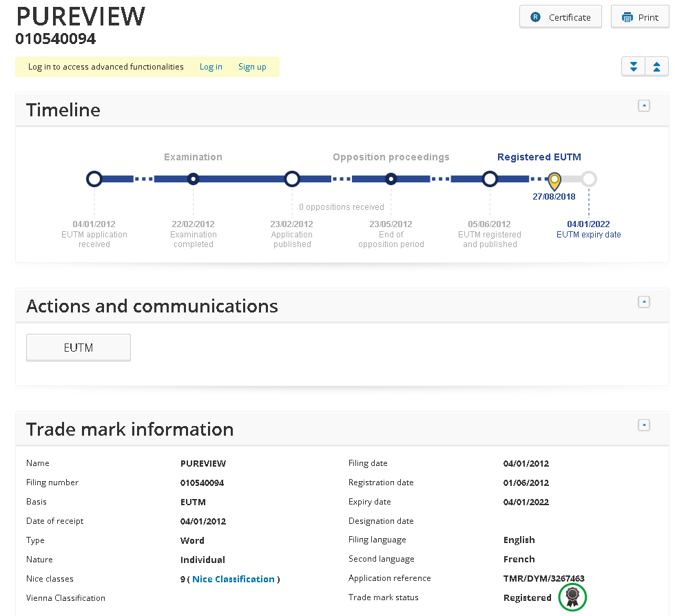This screenshot has width=675, height=616.
Task: Click the Opposition proceedings stage label
Action: coord(391,157)
